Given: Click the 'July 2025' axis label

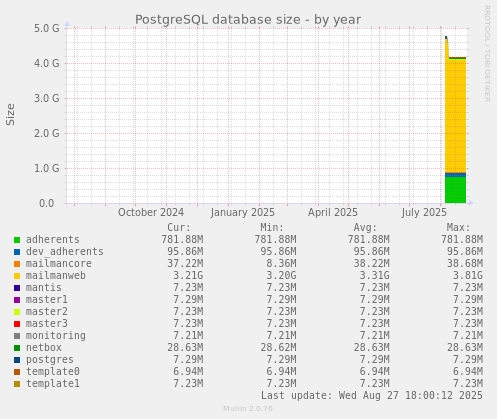Looking at the screenshot, I should click(x=424, y=213).
